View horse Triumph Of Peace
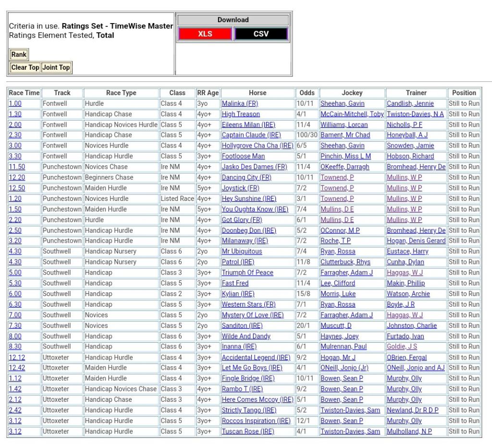Image resolution: width=492 pixels, height=448 pixels. [x=247, y=273]
